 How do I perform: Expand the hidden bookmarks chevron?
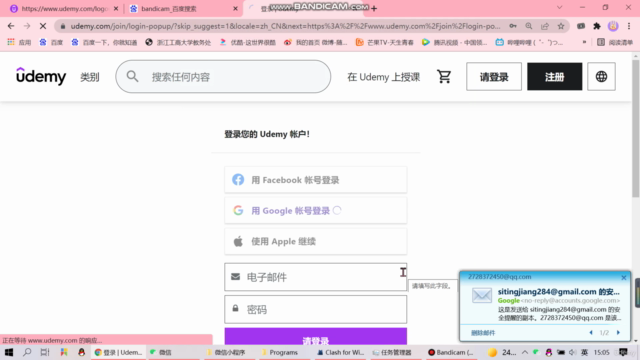coord(584,42)
